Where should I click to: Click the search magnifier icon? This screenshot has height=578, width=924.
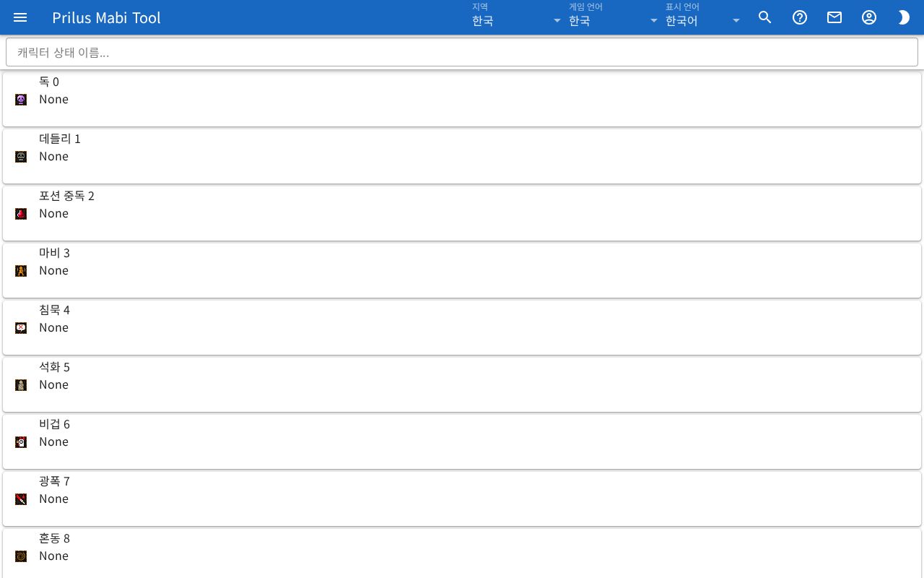[x=765, y=17]
